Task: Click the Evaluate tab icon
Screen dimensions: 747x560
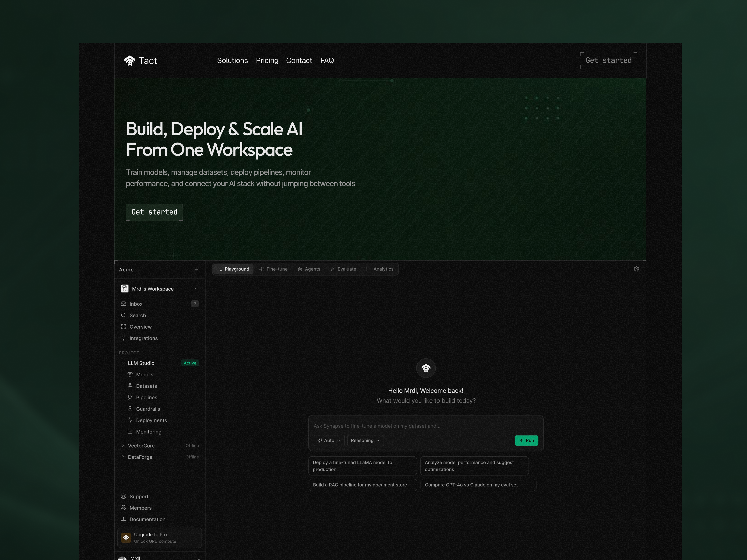Action: (x=333, y=269)
